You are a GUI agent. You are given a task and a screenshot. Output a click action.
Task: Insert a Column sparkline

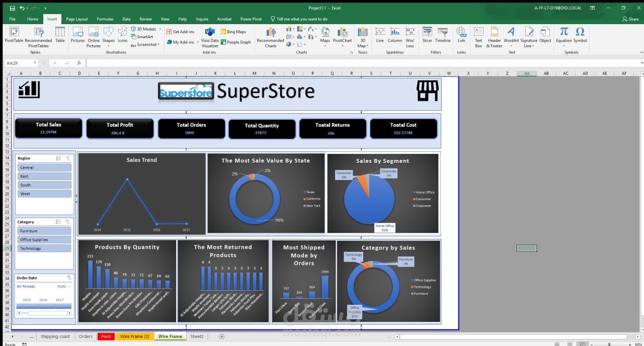[395, 35]
